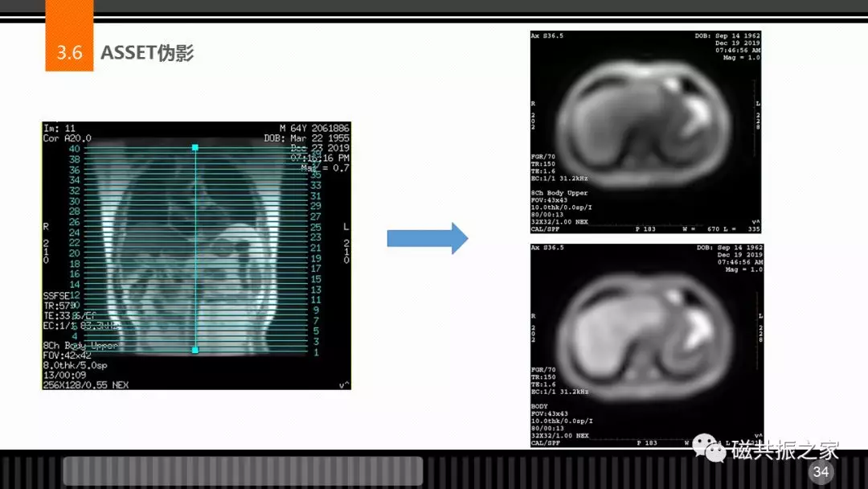Click the "SSFSE" sequence label

pos(56,296)
